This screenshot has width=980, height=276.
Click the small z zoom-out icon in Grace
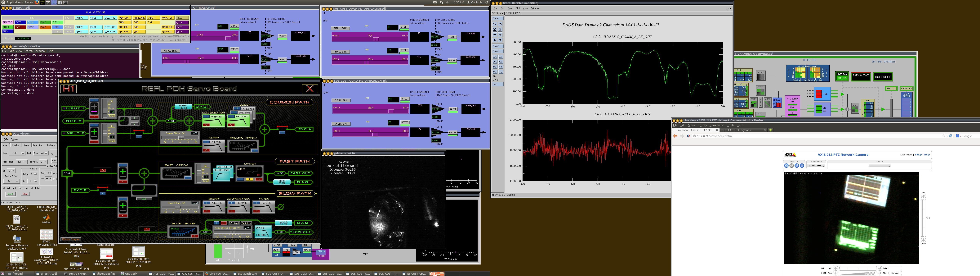pyautogui.click(x=500, y=29)
